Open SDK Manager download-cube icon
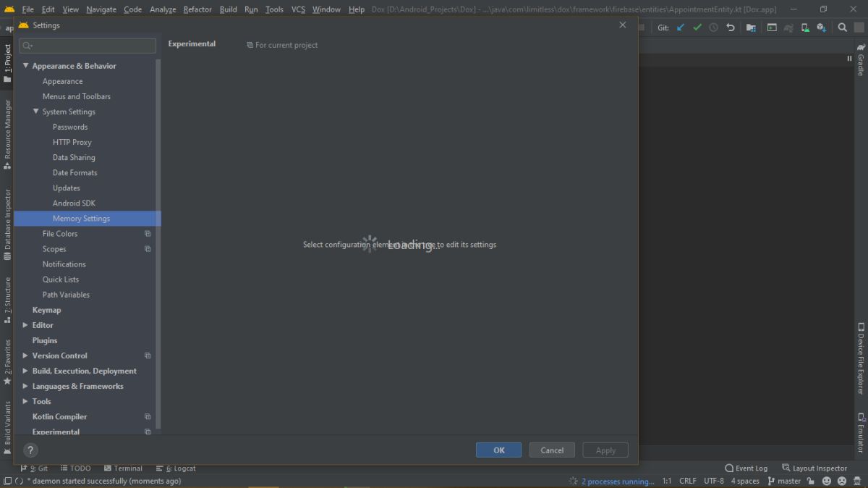 pyautogui.click(x=822, y=28)
